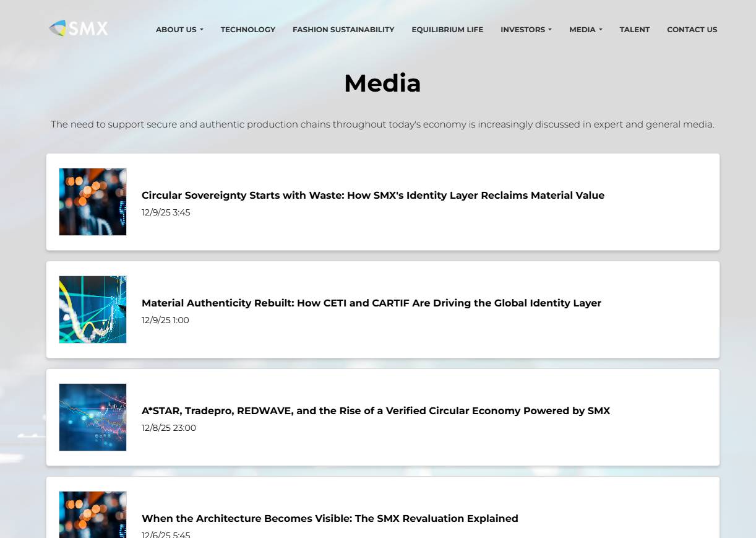Expand the About Us dropdown menu
Image resolution: width=756 pixels, height=538 pixels.
click(x=179, y=29)
